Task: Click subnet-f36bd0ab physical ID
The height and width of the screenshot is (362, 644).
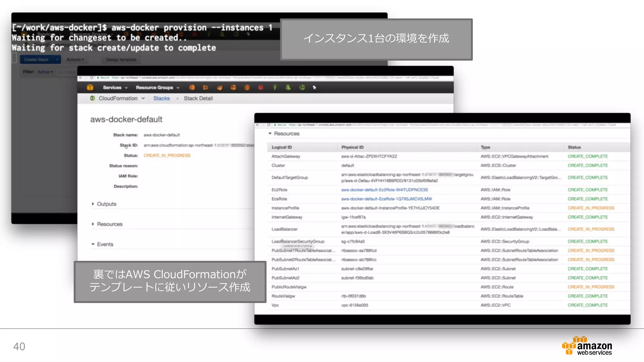Action: (357, 278)
